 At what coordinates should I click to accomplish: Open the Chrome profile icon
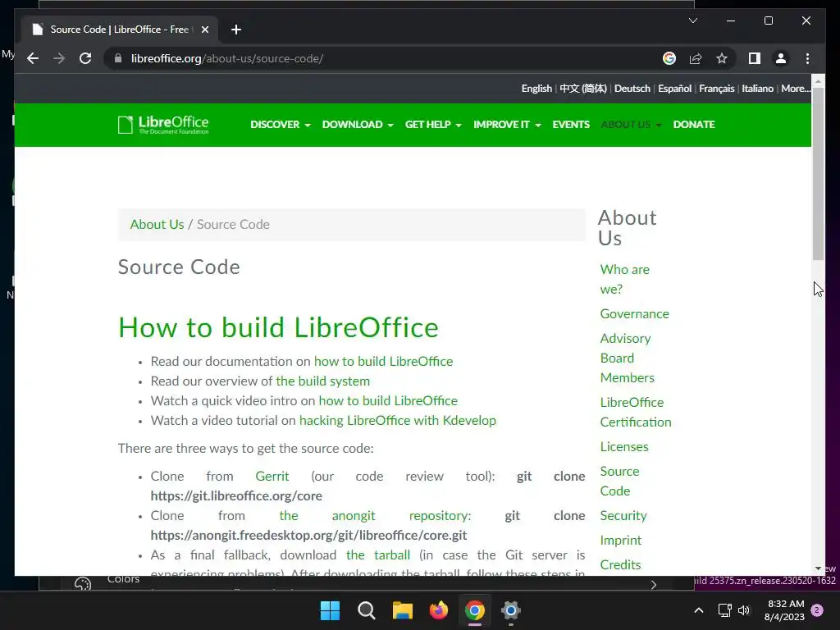point(781,58)
